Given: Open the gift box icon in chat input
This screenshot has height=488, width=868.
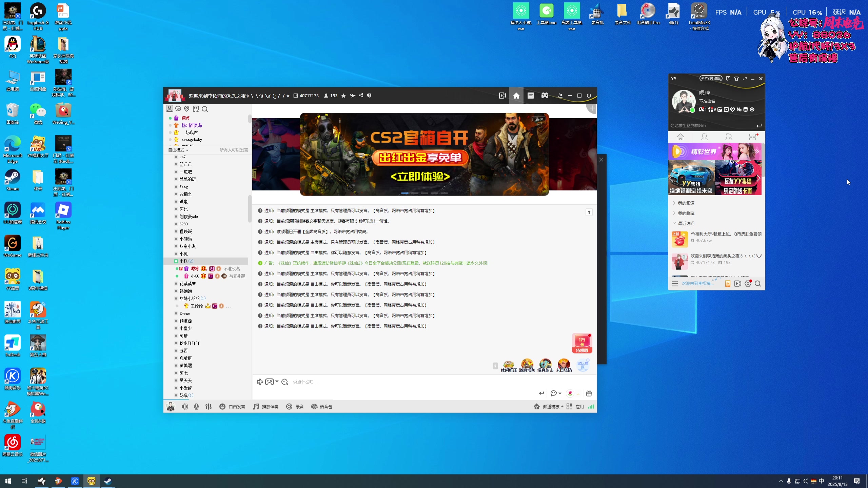Looking at the screenshot, I should coord(589,393).
